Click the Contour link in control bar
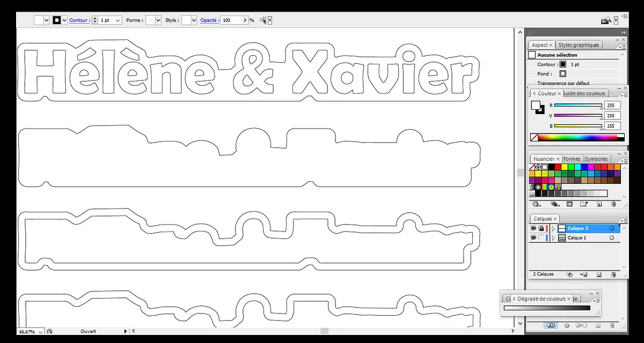This screenshot has height=343, width=644. point(78,20)
